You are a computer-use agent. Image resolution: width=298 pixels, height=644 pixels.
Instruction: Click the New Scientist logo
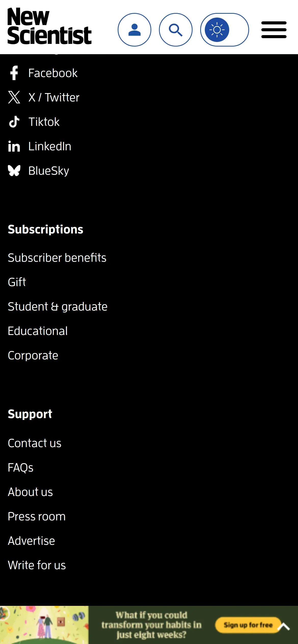pos(49,26)
